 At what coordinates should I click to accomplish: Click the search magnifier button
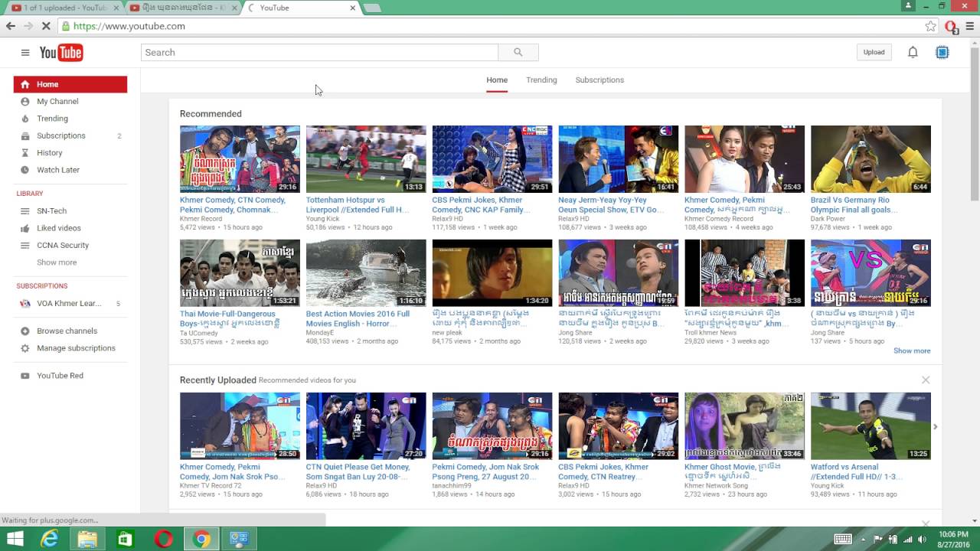[x=518, y=52]
